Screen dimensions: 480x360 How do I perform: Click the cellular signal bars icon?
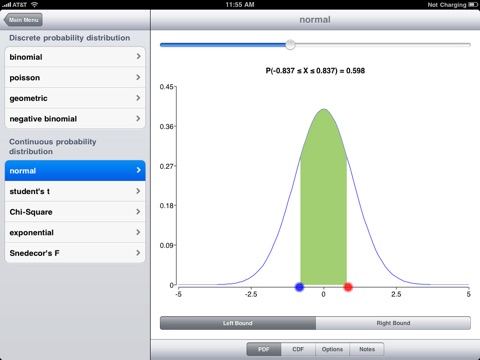[x=6, y=5]
